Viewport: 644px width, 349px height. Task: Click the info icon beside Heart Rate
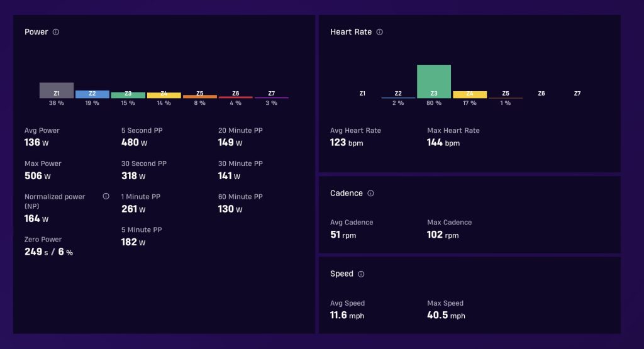tap(379, 32)
